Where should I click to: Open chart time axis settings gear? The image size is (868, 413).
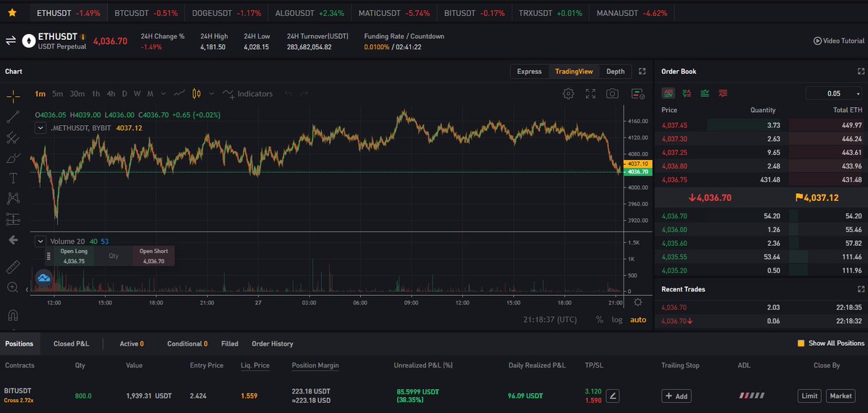tap(637, 302)
